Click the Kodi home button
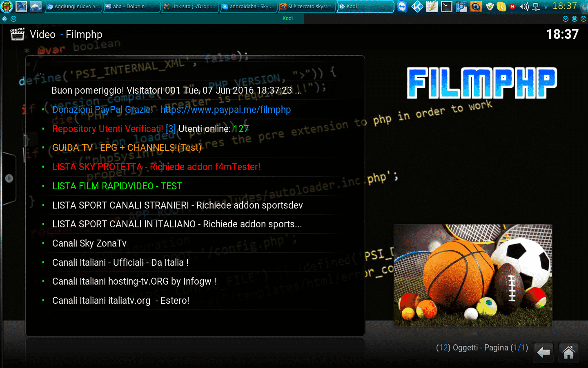The image size is (588, 368). [568, 352]
